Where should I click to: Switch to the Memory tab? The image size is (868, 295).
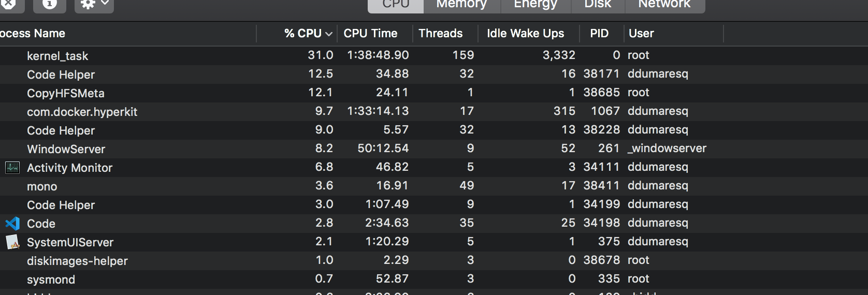pos(461,5)
